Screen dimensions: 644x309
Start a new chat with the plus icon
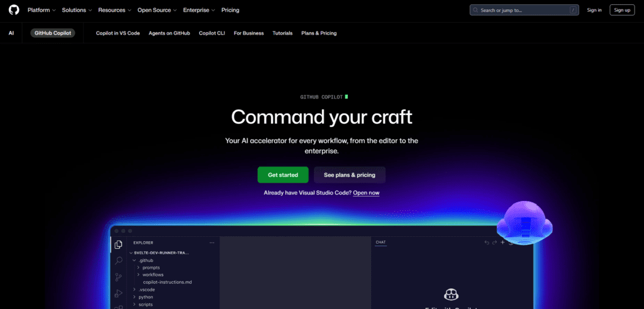[x=502, y=242]
